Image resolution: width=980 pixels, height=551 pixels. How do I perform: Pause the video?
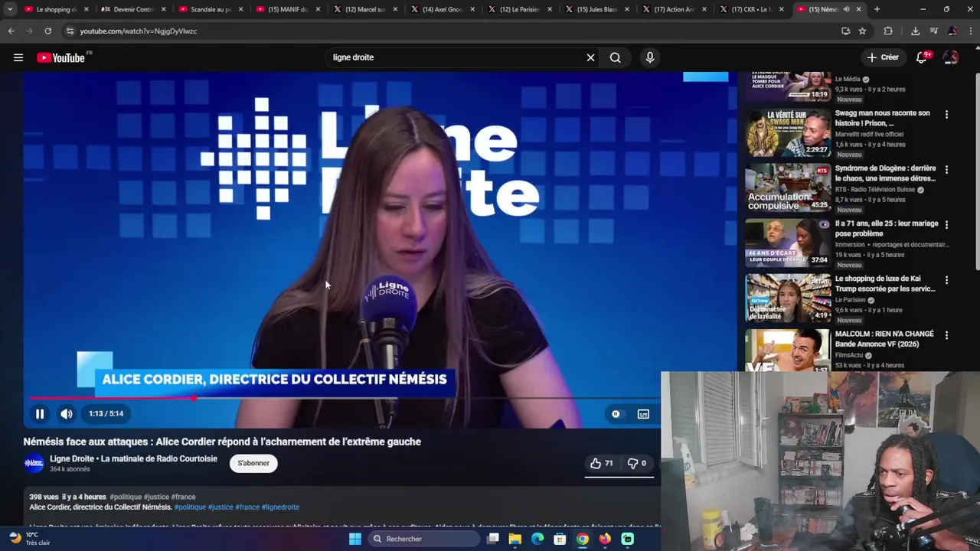[40, 414]
